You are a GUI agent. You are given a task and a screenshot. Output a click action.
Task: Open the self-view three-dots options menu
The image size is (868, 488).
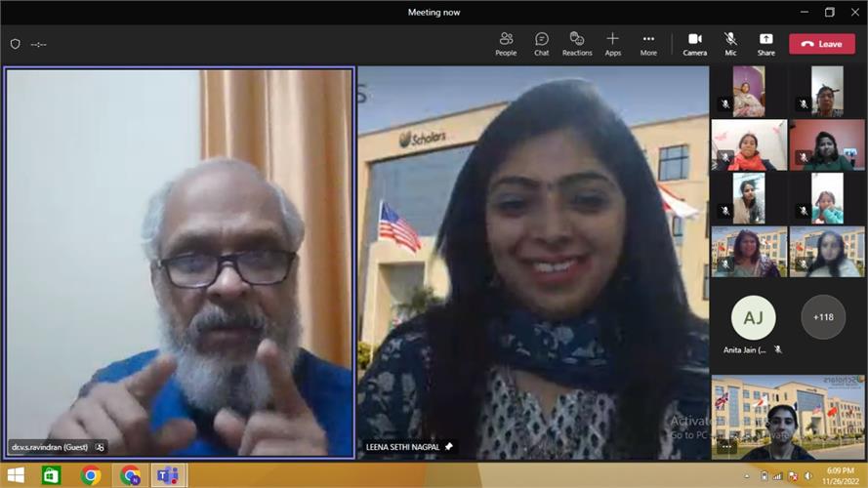[725, 446]
